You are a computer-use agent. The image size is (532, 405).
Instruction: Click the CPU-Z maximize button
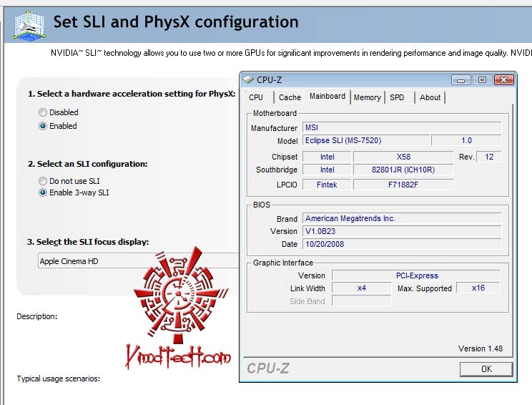(482, 80)
